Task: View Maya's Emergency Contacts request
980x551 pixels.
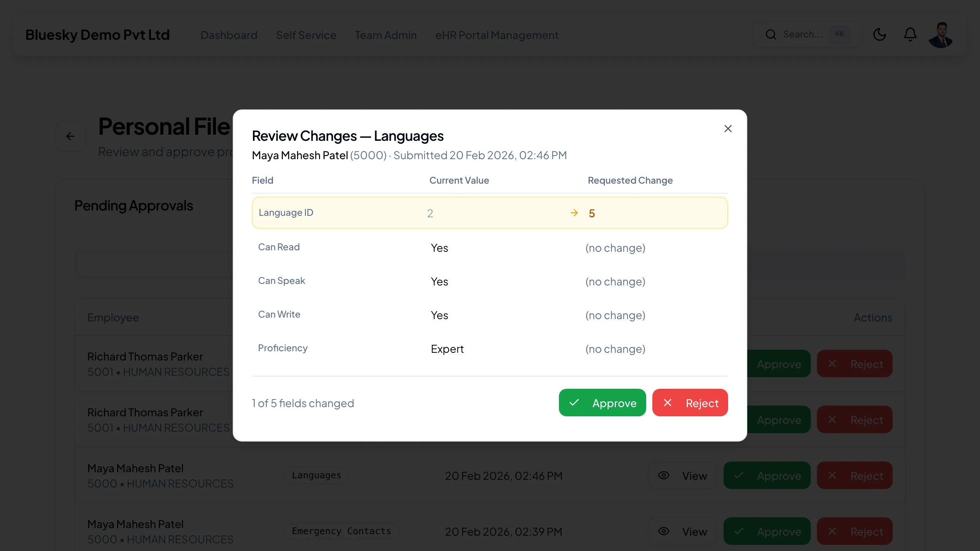Action: pyautogui.click(x=682, y=531)
